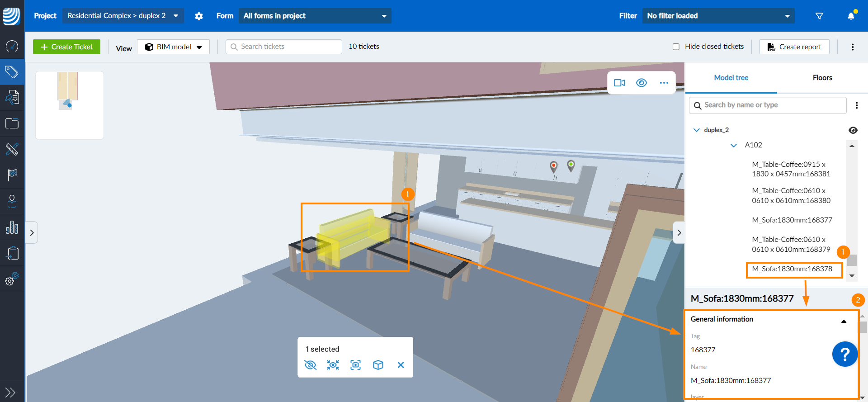Switch to the Floors tab
The width and height of the screenshot is (868, 402).
click(822, 78)
